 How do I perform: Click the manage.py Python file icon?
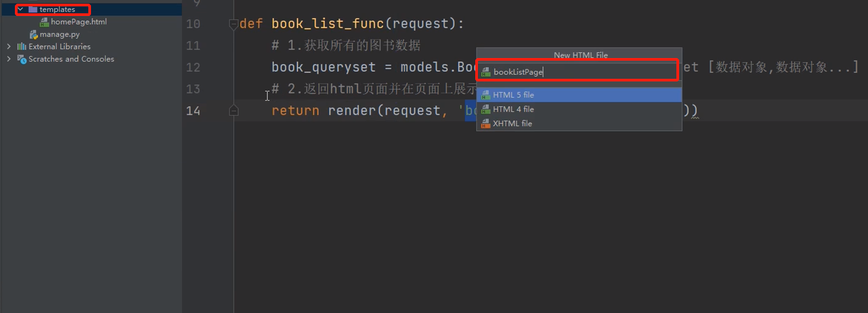tap(34, 35)
